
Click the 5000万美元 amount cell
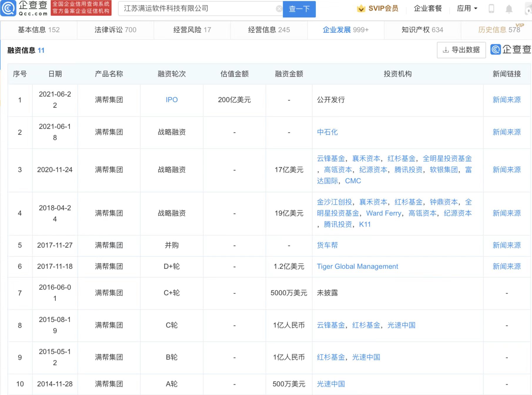pyautogui.click(x=289, y=293)
